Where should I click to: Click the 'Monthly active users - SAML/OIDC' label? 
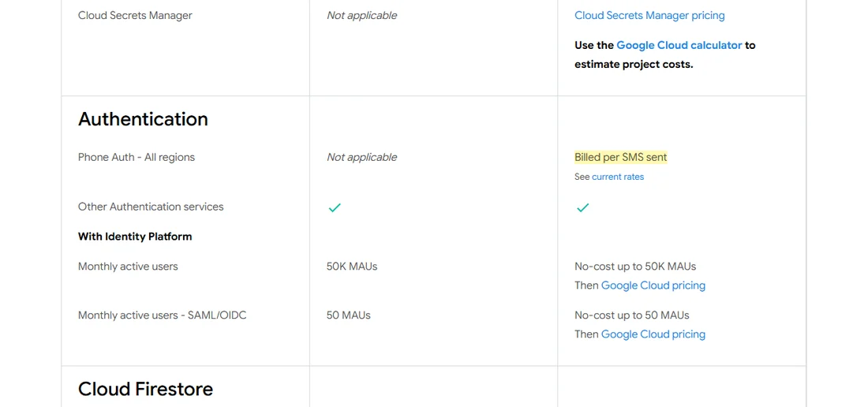click(163, 316)
